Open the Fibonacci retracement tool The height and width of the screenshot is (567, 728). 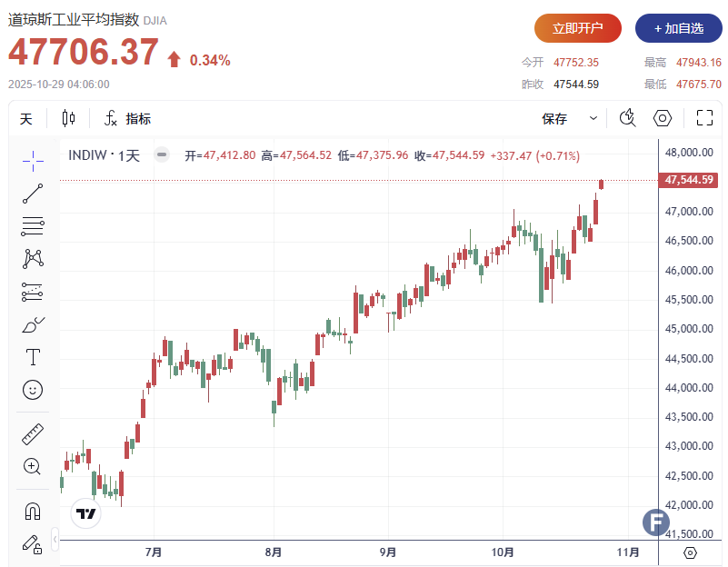click(x=33, y=226)
